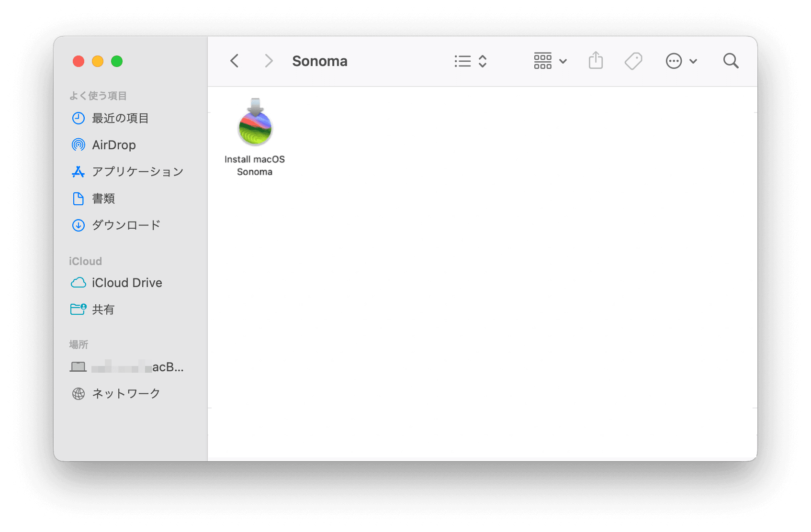Go back with the left chevron
This screenshot has width=811, height=532.
click(x=234, y=61)
